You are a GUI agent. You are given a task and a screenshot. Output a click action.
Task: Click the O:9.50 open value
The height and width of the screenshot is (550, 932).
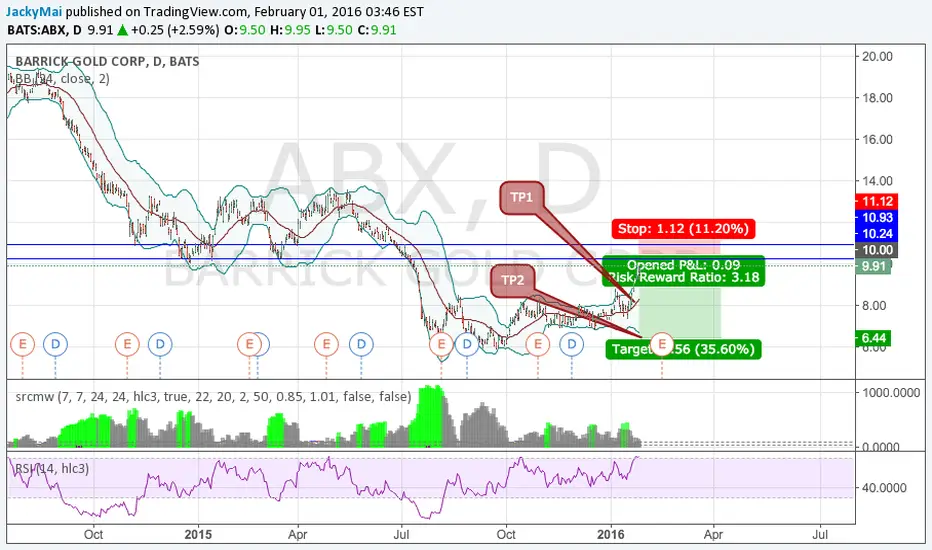coord(245,30)
